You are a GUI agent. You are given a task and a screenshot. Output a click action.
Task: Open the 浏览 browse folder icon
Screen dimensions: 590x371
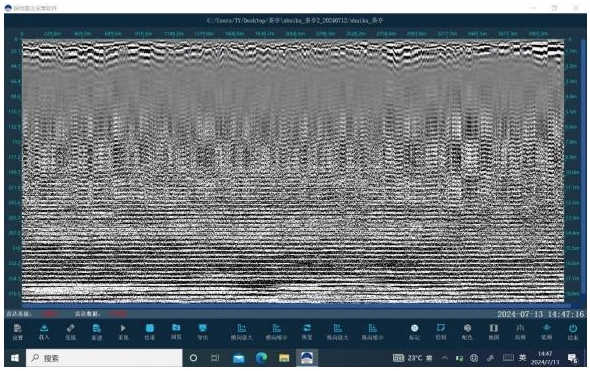click(x=176, y=332)
